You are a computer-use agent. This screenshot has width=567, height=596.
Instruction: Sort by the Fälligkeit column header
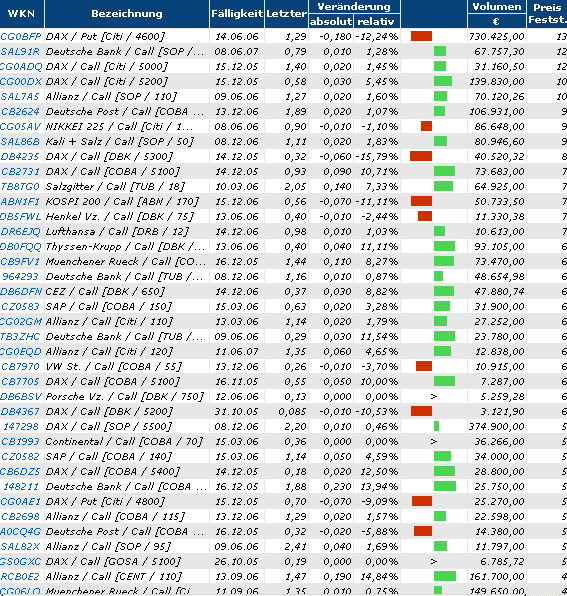coord(237,14)
